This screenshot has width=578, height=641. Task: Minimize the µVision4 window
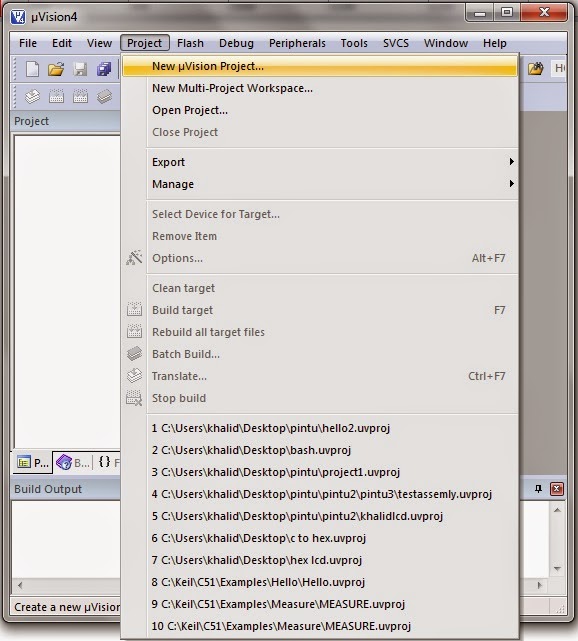[x=480, y=13]
